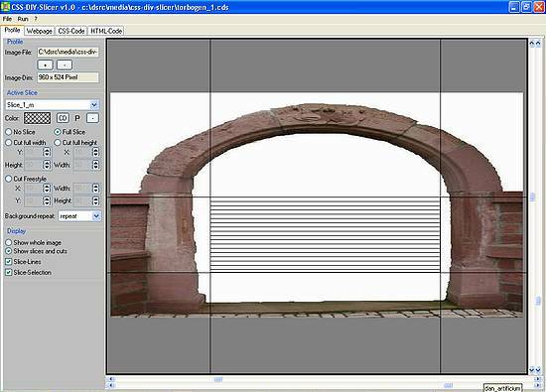Click the vertical scrollbar's upper thumb
This screenshot has width=546, height=392.
(x=532, y=197)
